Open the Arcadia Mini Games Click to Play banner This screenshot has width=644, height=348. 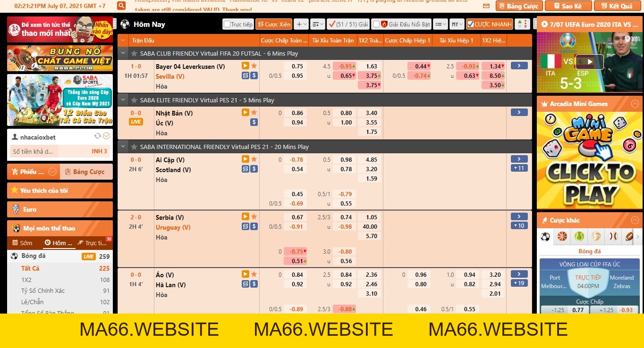click(x=589, y=160)
